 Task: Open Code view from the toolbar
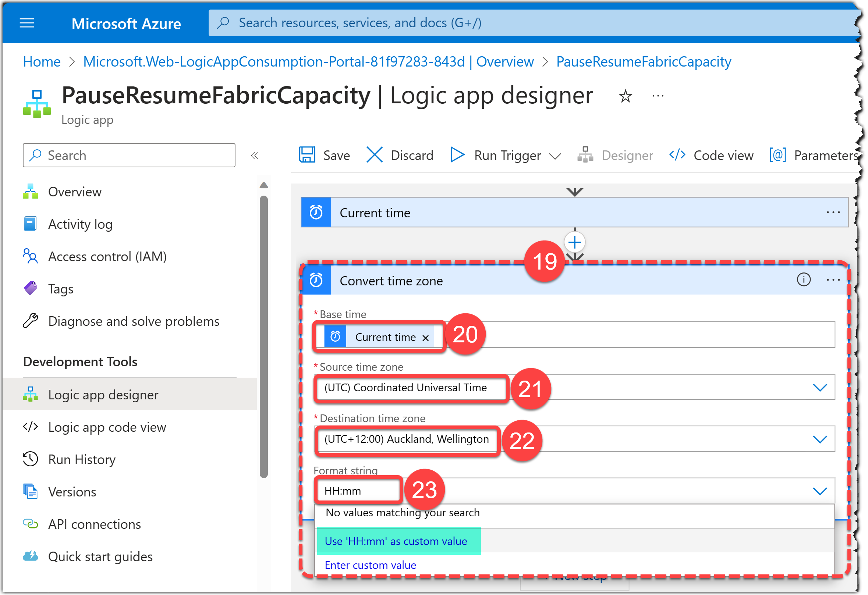712,155
